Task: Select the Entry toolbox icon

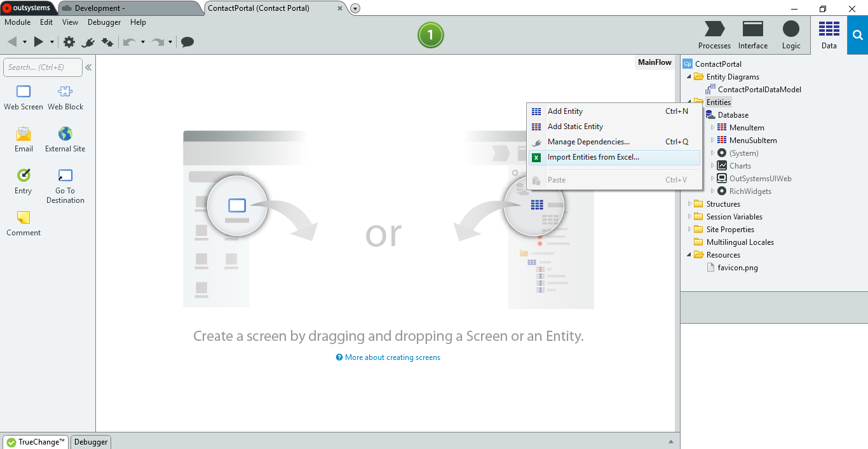Action: point(24,175)
